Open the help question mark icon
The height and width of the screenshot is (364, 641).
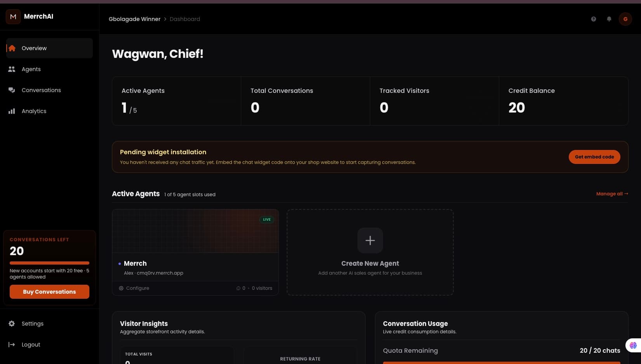(x=594, y=19)
